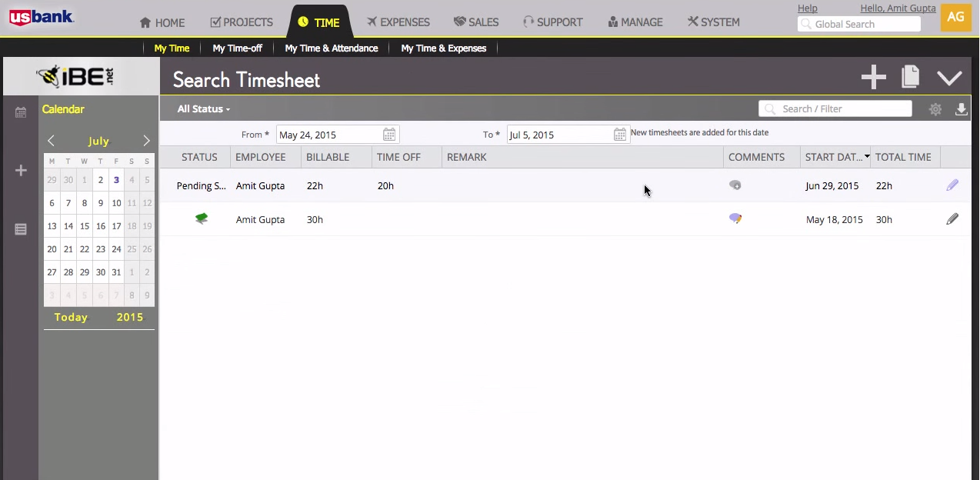This screenshot has height=480, width=980.
Task: Open the MANAGE tab
Action: click(635, 22)
